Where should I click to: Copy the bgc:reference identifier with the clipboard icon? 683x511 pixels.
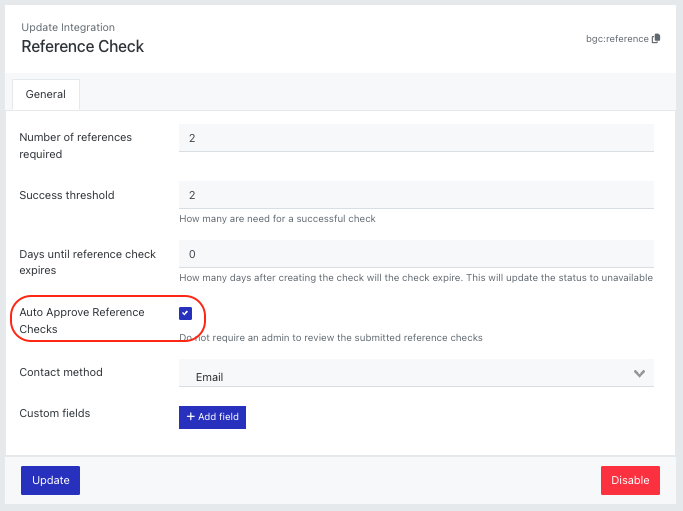tap(656, 39)
